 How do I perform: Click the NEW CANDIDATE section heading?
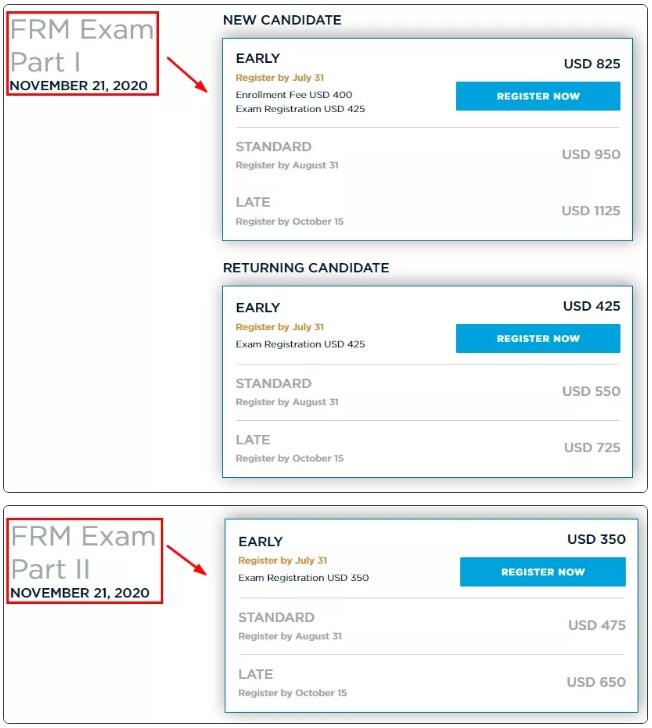click(282, 20)
